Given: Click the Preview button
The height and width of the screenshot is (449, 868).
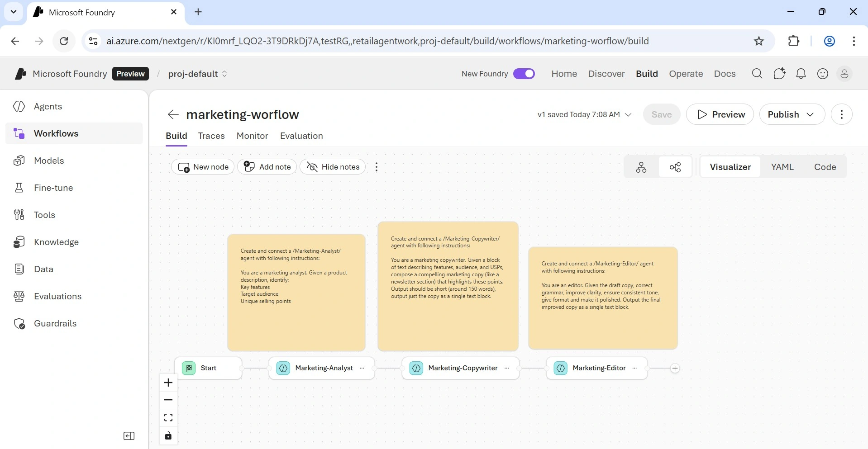Looking at the screenshot, I should (x=720, y=114).
